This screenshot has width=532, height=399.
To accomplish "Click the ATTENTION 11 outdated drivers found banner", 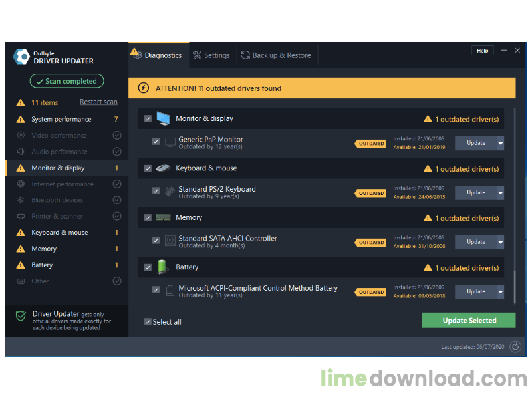I will [x=322, y=88].
